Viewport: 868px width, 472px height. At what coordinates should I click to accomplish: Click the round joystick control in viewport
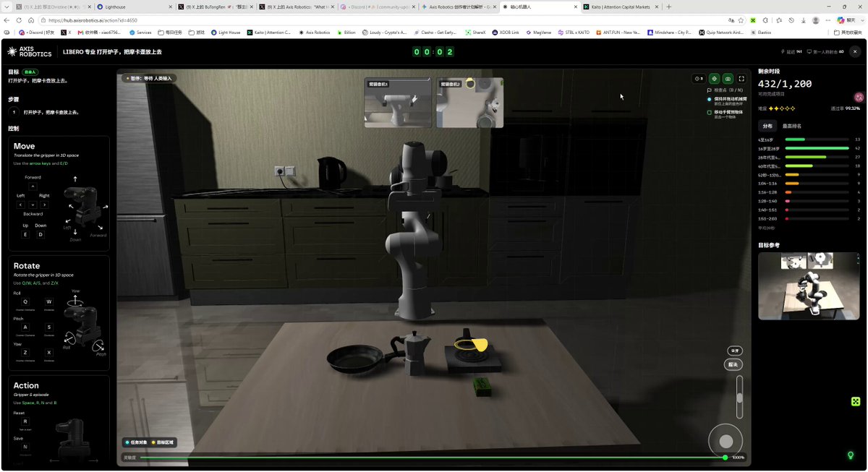(x=726, y=441)
